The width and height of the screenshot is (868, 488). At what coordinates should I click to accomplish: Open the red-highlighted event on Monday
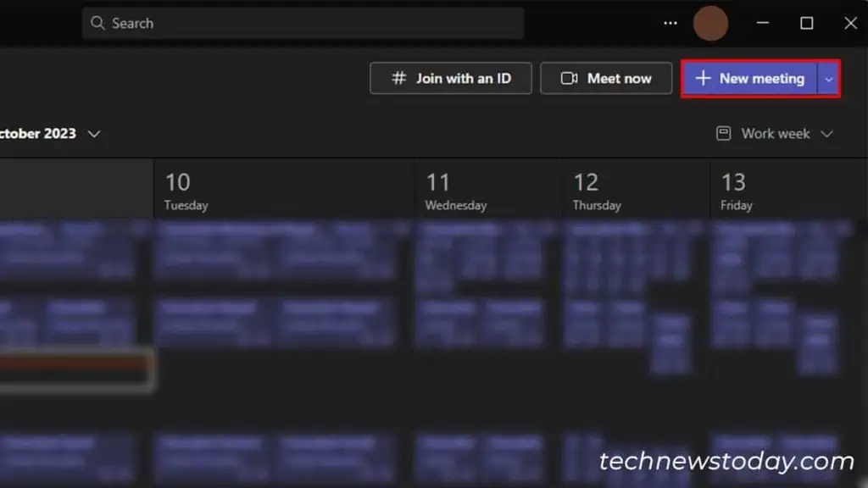pos(75,369)
